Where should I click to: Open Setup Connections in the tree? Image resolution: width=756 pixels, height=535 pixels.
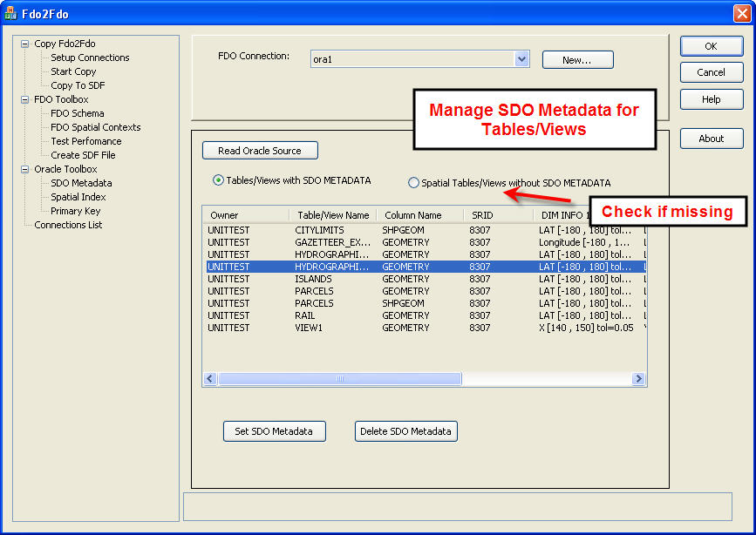[x=90, y=58]
